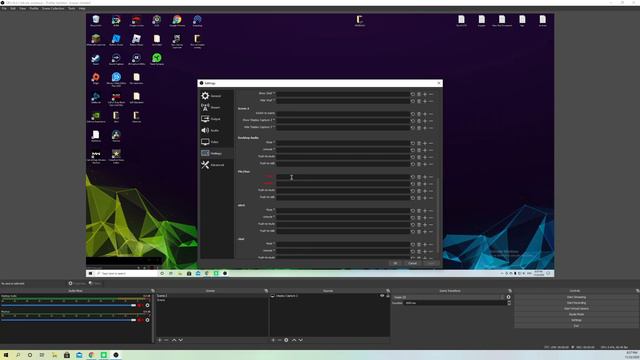Remove the Desktop Audio Unmute hotkey binding
This screenshot has width=640, height=360.
tap(431, 150)
